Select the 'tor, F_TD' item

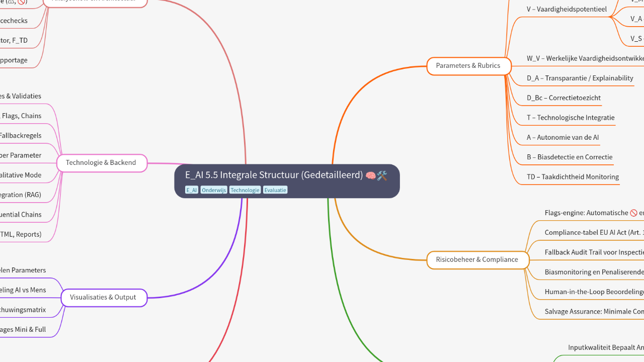pyautogui.click(x=14, y=40)
